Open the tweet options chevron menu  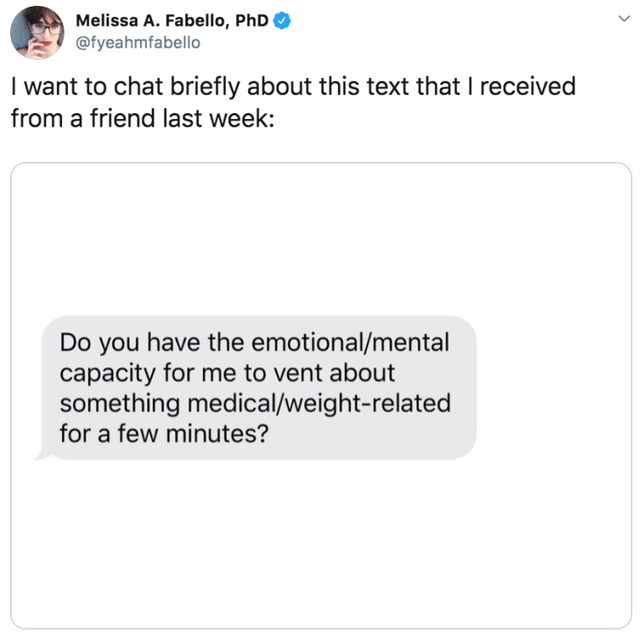(622, 18)
